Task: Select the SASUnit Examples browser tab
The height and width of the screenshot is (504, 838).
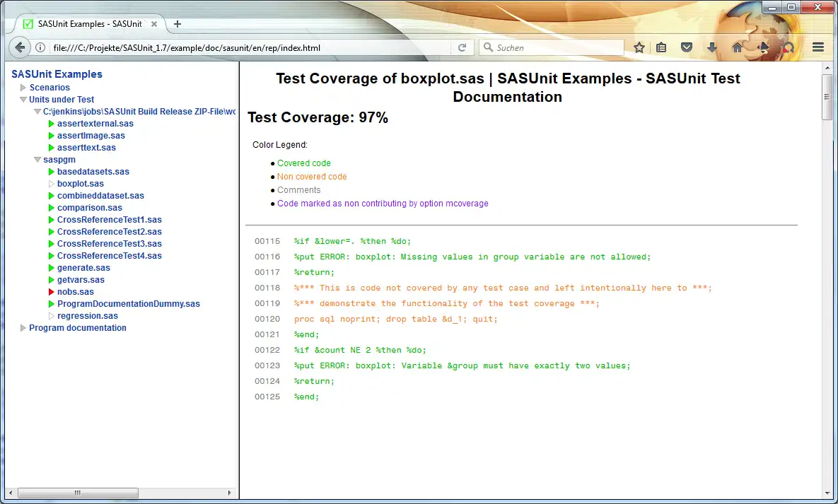Action: point(89,23)
